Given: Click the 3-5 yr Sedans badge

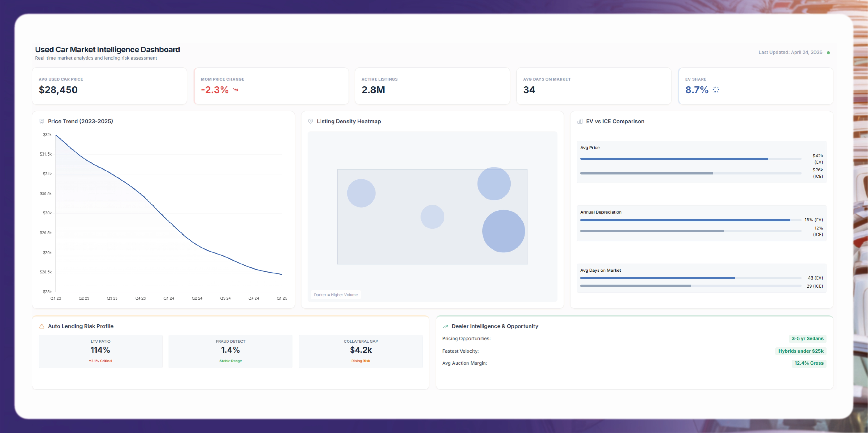Looking at the screenshot, I should point(807,339).
